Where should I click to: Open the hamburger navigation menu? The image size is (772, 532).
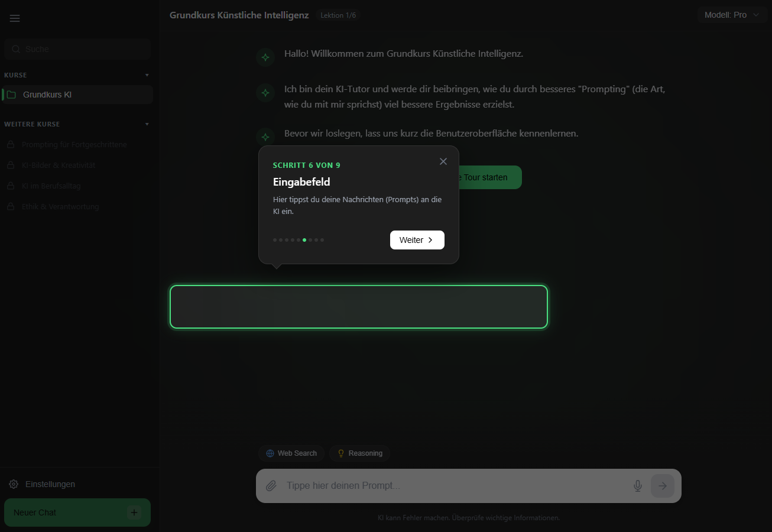pyautogui.click(x=15, y=18)
